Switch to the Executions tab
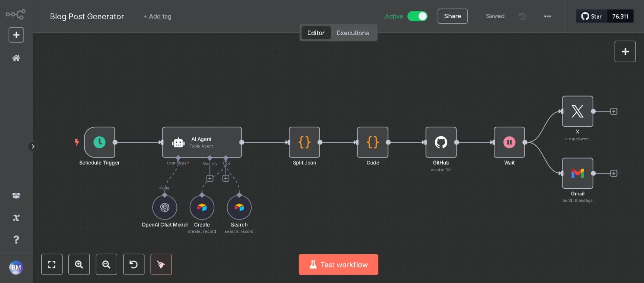644x283 pixels. click(353, 33)
